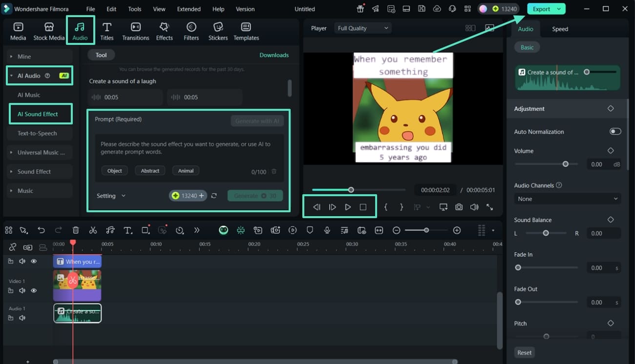Hide the Video 1 track with the eye icon
The image size is (635, 364).
tap(34, 290)
